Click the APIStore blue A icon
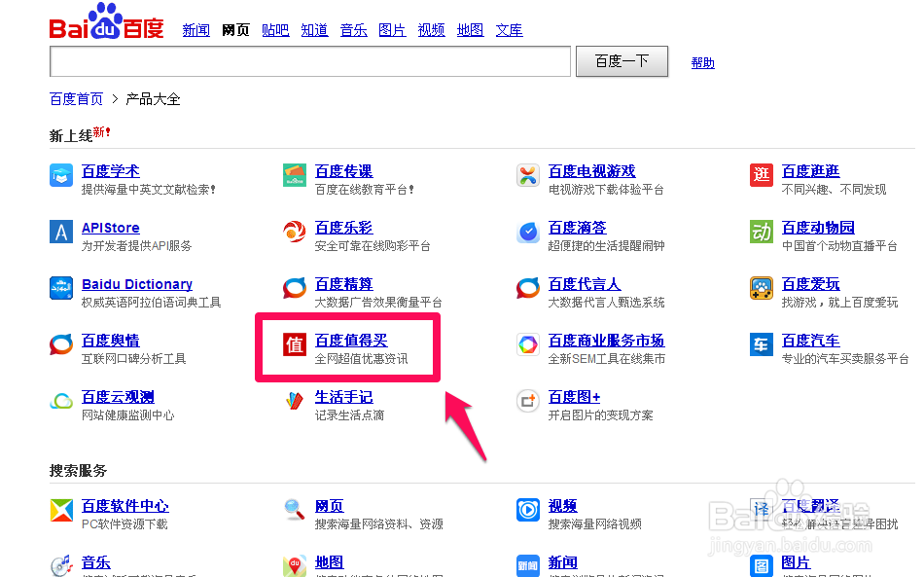 pyautogui.click(x=61, y=232)
